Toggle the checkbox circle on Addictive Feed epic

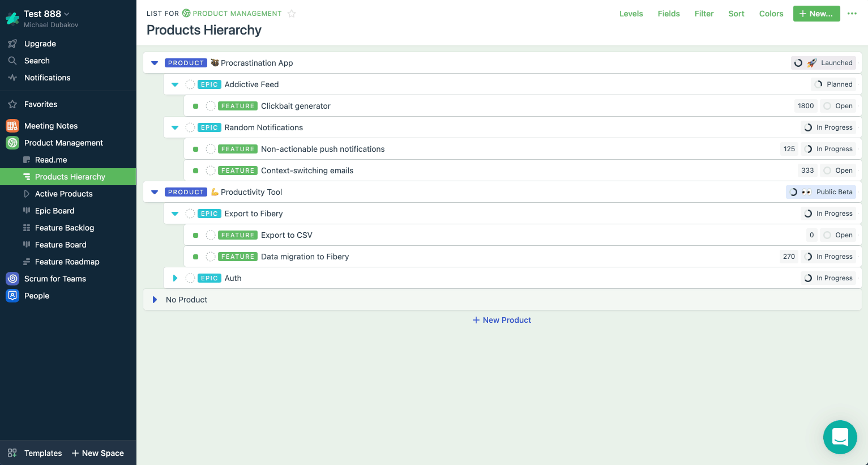[x=190, y=84]
